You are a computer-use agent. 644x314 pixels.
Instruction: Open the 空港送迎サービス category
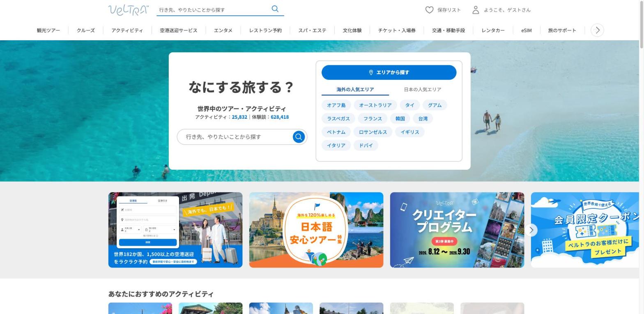[179, 30]
